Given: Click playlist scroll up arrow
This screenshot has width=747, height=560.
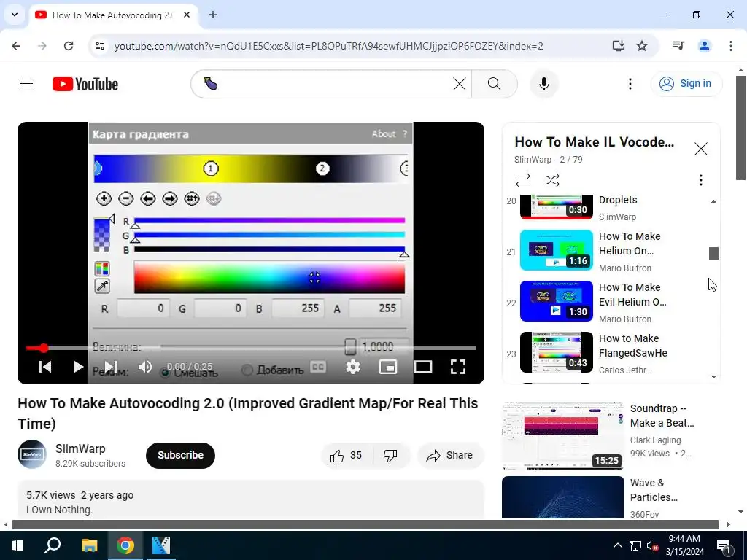Looking at the screenshot, I should [x=713, y=201].
